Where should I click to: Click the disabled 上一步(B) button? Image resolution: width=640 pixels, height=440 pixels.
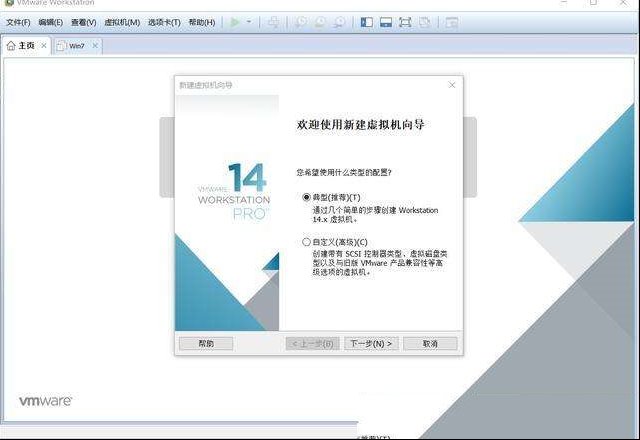point(313,344)
